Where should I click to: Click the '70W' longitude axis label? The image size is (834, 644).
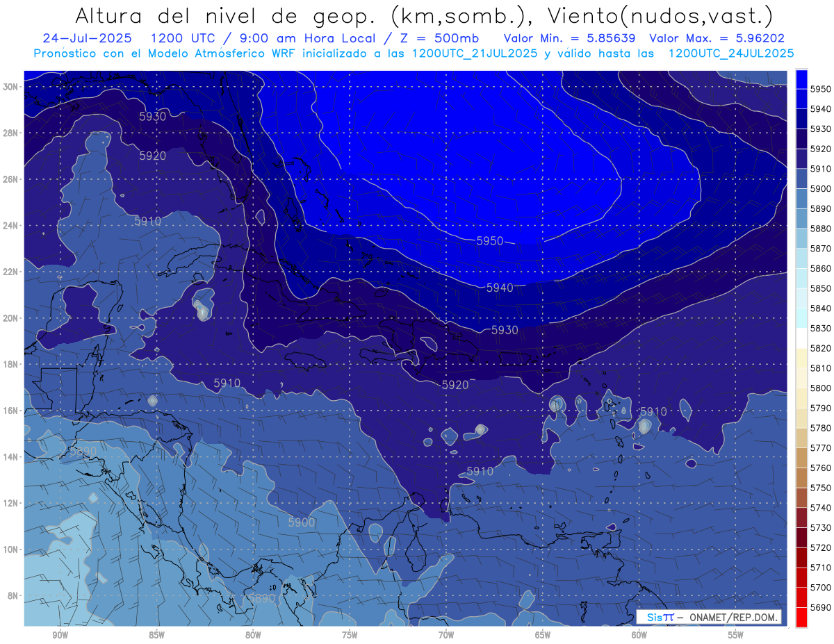[446, 635]
